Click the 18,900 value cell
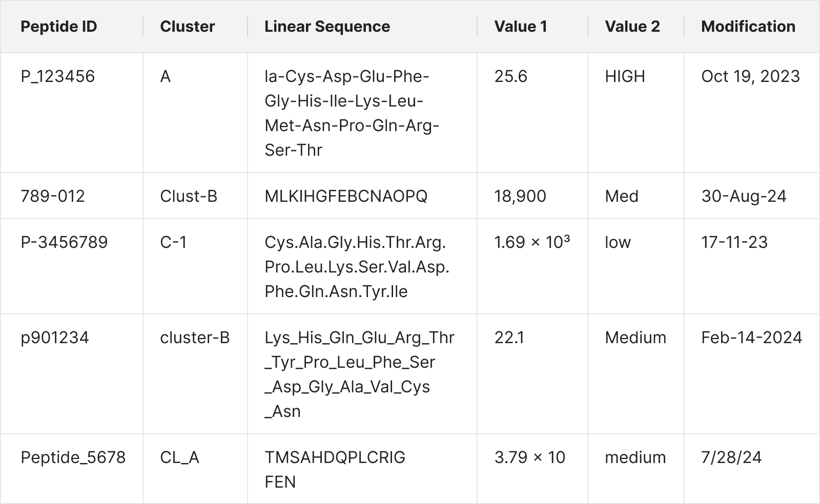 click(x=520, y=196)
